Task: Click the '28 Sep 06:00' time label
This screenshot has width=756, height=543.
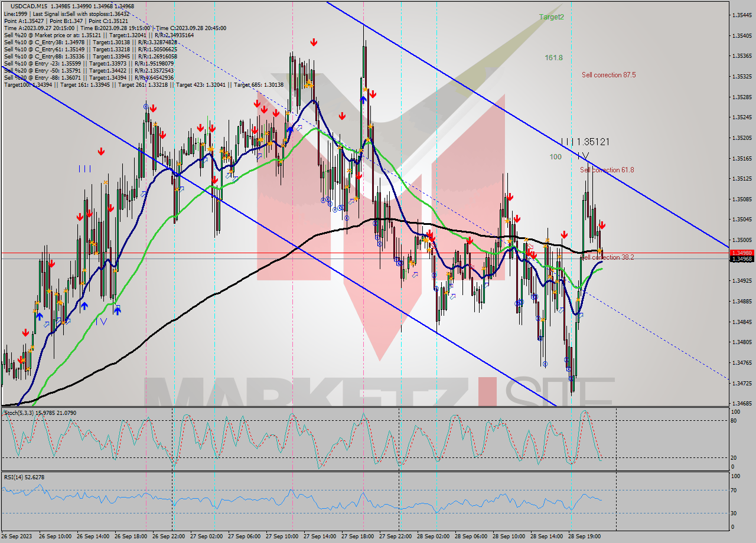Action: (x=471, y=537)
